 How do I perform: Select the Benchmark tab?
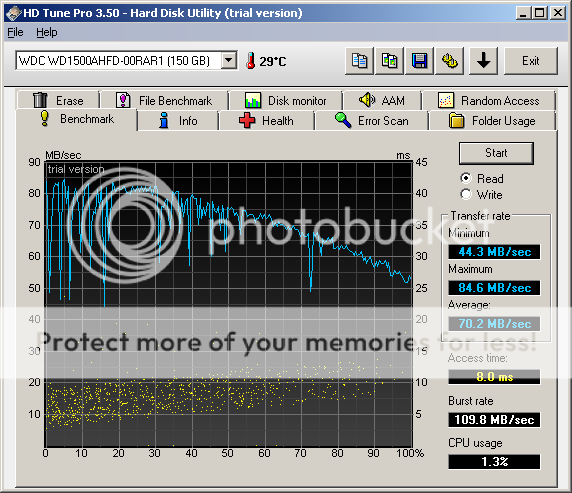tap(77, 119)
